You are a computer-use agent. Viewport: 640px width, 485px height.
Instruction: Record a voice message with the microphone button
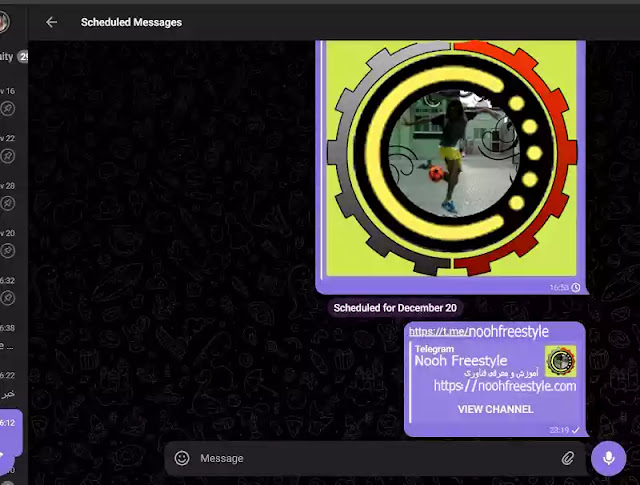pos(609,458)
